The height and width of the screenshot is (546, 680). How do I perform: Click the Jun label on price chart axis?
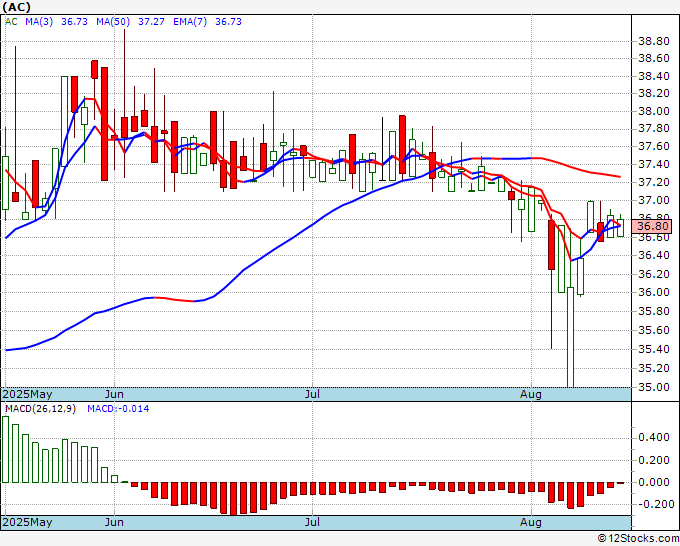click(114, 394)
